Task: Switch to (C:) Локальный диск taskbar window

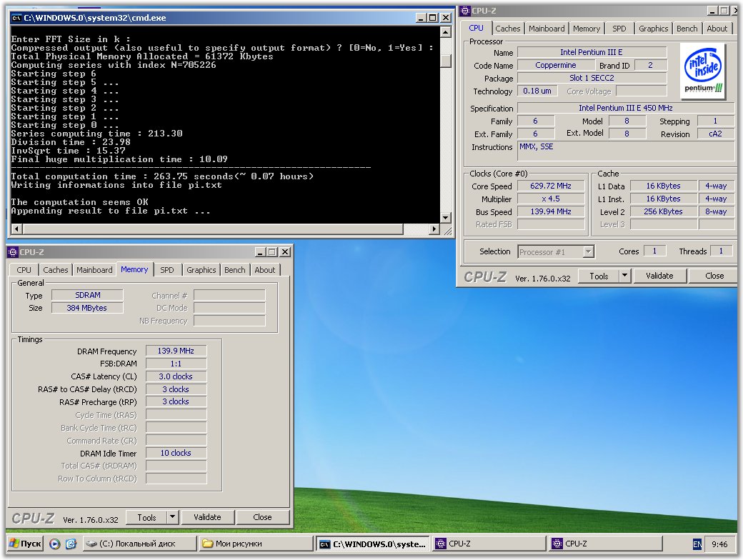Action: (x=140, y=544)
